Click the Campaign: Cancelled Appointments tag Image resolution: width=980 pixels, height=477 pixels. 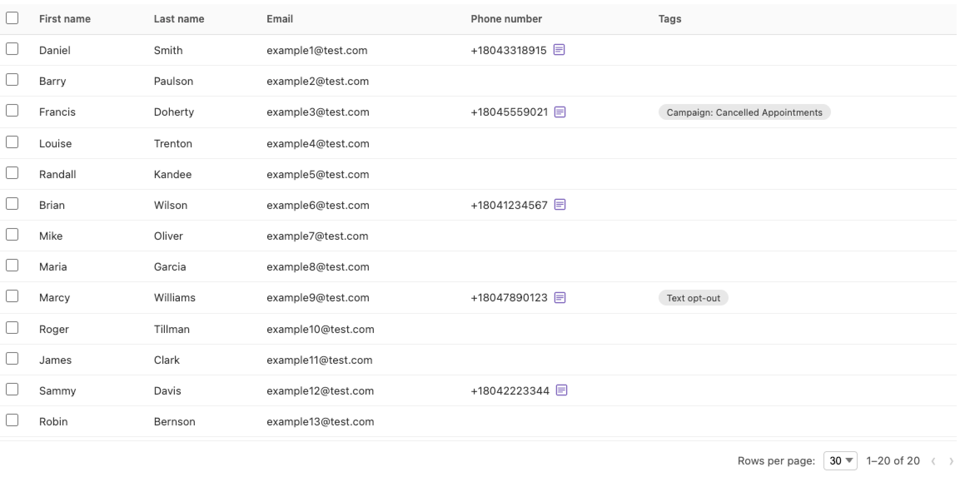pyautogui.click(x=744, y=112)
